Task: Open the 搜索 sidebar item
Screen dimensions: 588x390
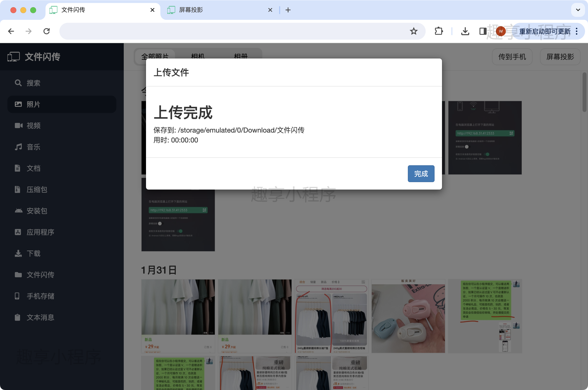Action: click(62, 83)
